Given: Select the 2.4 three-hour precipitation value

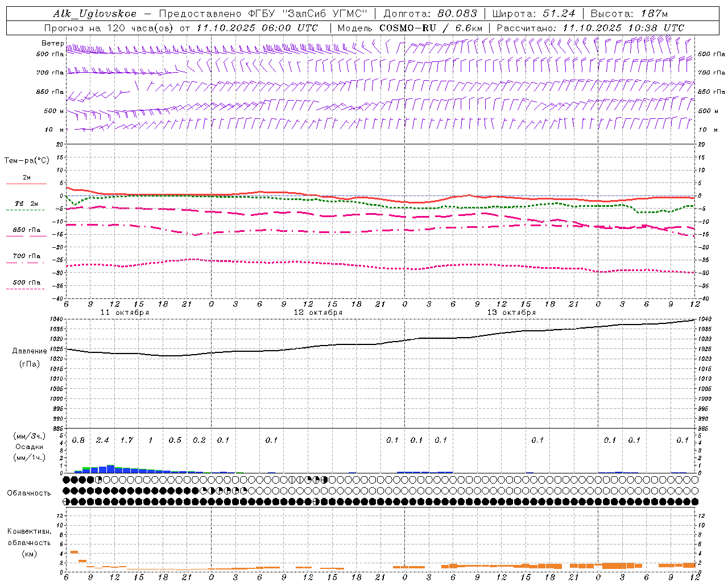Looking at the screenshot, I should pos(102,440).
